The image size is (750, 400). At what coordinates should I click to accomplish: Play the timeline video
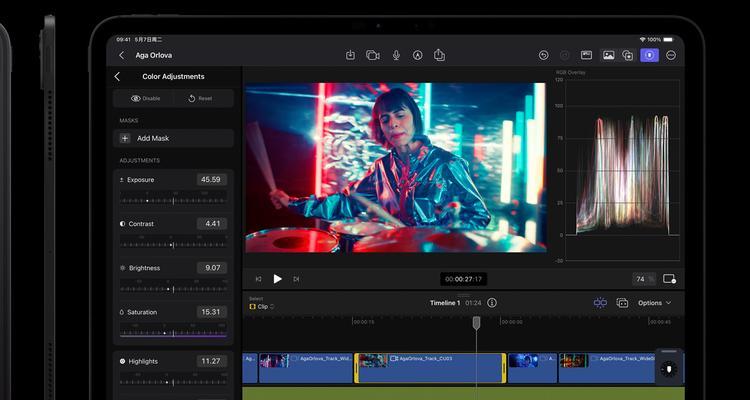pyautogui.click(x=277, y=279)
